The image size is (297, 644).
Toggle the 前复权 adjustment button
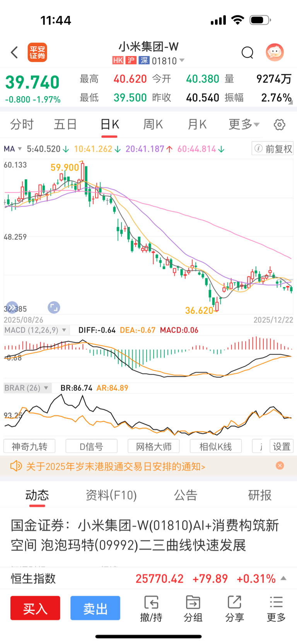[273, 149]
